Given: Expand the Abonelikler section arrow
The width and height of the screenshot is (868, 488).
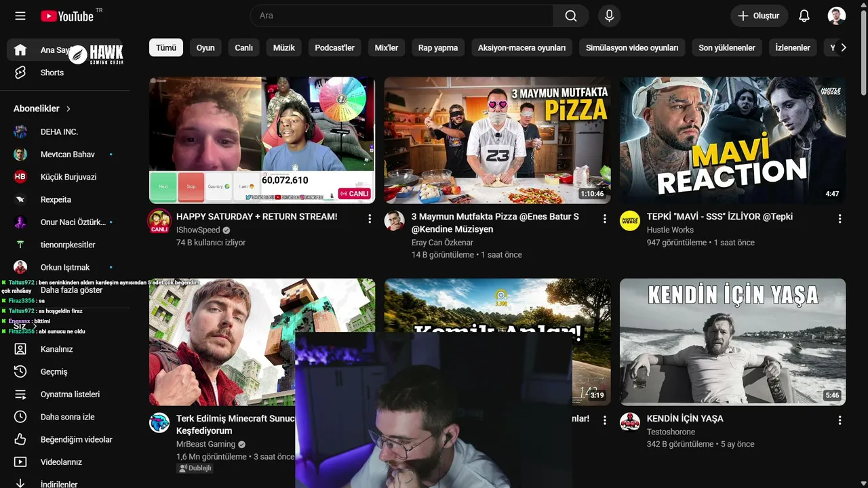Looking at the screenshot, I should 68,108.
